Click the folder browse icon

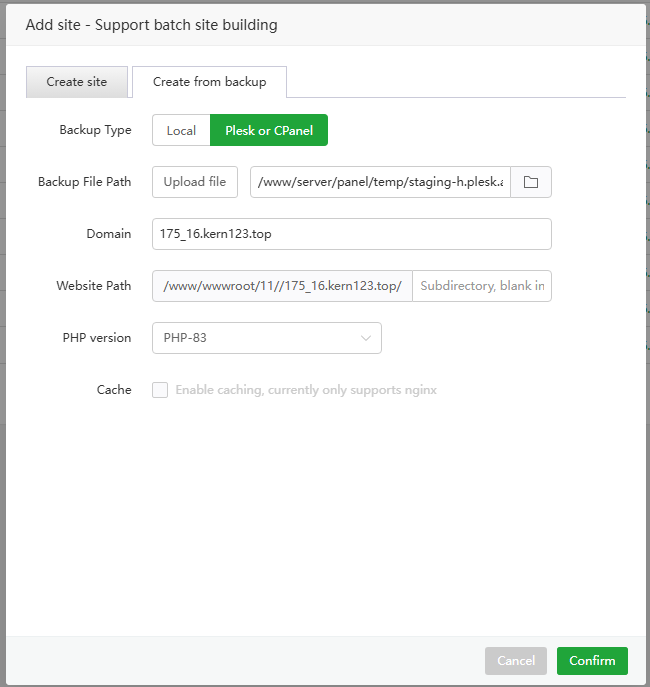click(x=531, y=182)
